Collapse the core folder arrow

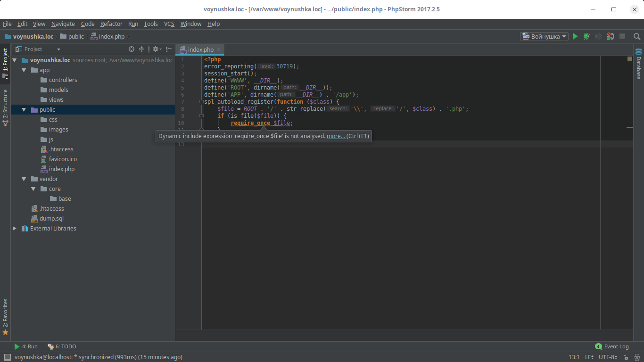coord(33,189)
